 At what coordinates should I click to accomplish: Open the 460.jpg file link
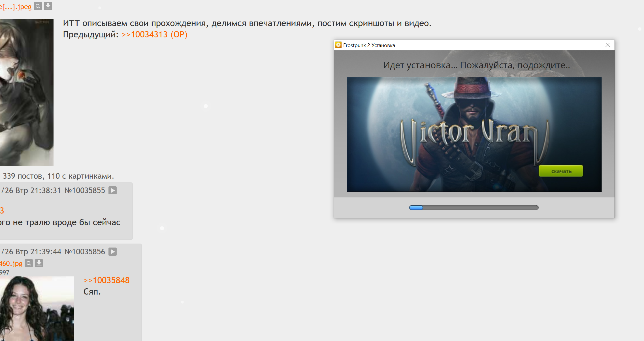(11, 263)
